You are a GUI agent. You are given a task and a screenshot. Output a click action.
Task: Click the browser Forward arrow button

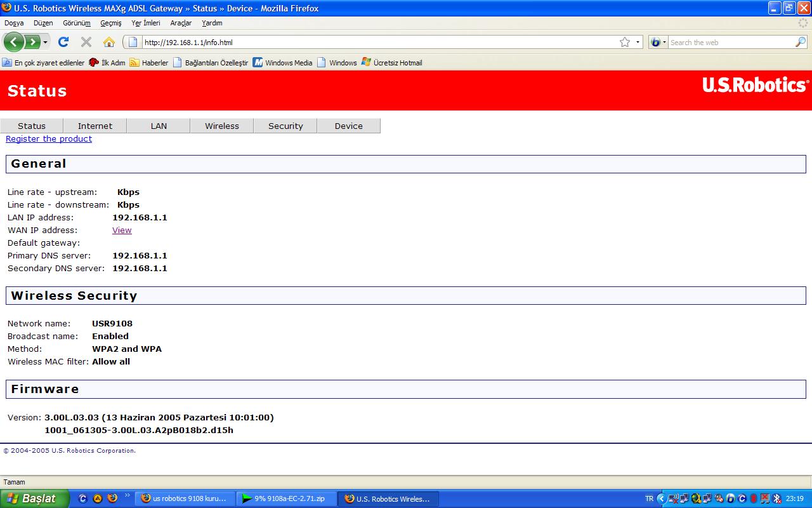tap(32, 43)
